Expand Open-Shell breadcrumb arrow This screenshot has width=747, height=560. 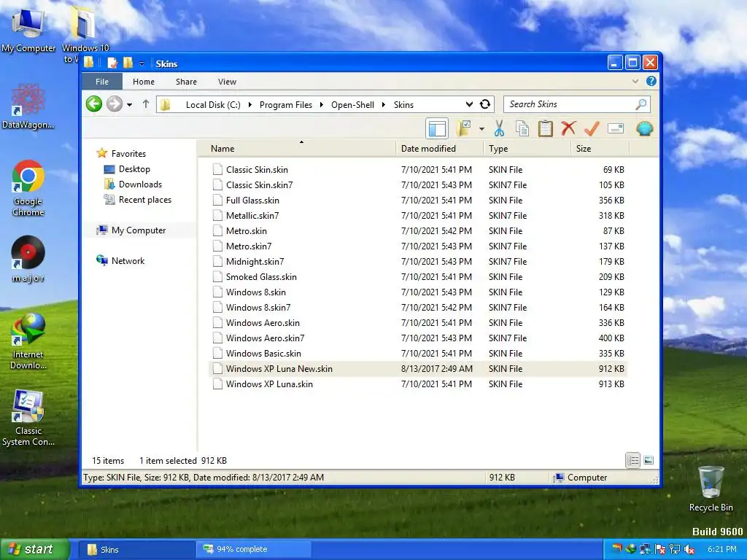(384, 105)
